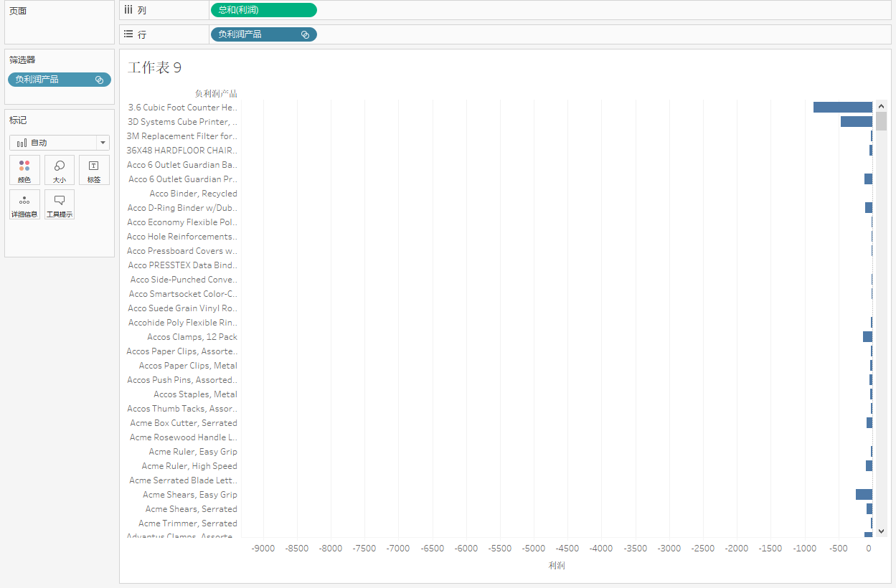Click the 筛选器 filters shelf header
This screenshot has height=588, width=896.
tap(22, 60)
